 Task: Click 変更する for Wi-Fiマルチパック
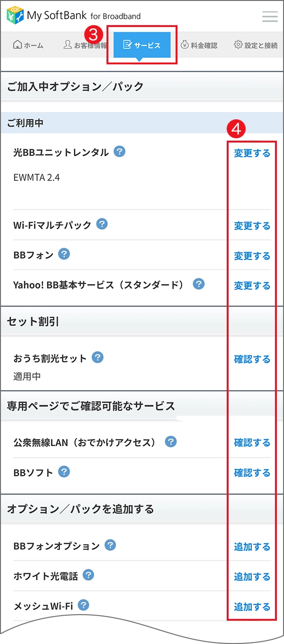pyautogui.click(x=252, y=226)
